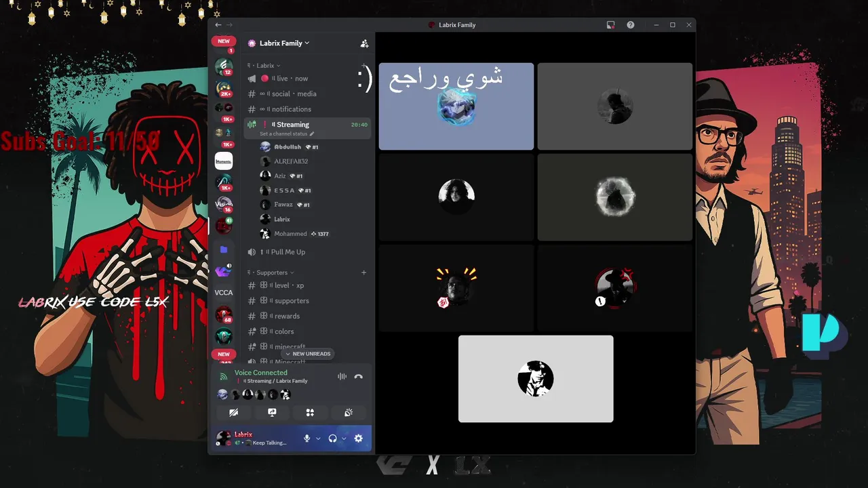Viewport: 868px width, 488px height.
Task: Join the Pull Me Up voice channel
Action: [308, 252]
